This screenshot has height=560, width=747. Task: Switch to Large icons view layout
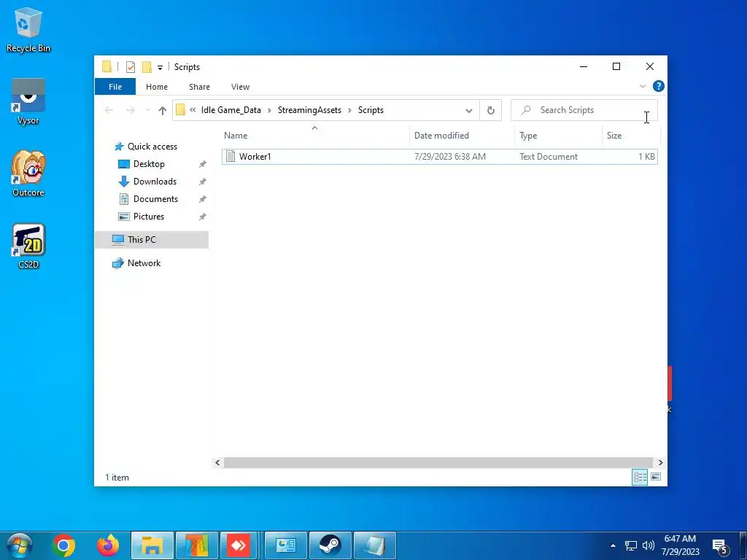[x=656, y=477]
